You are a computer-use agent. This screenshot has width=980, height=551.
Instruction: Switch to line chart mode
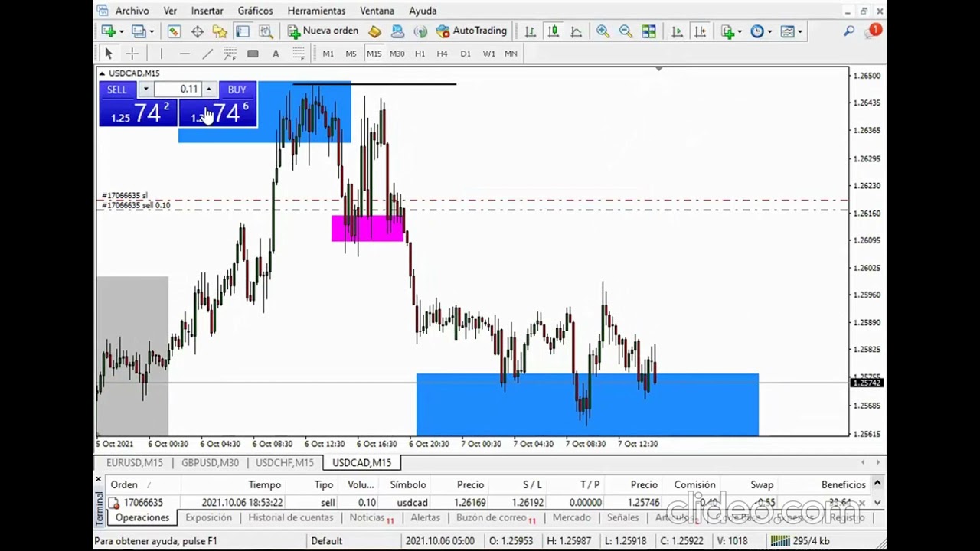point(576,31)
